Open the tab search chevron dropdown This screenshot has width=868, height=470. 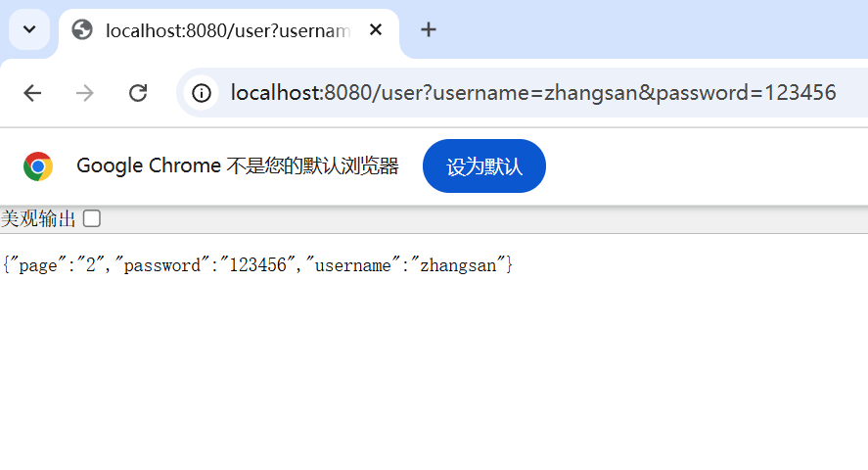[x=29, y=29]
